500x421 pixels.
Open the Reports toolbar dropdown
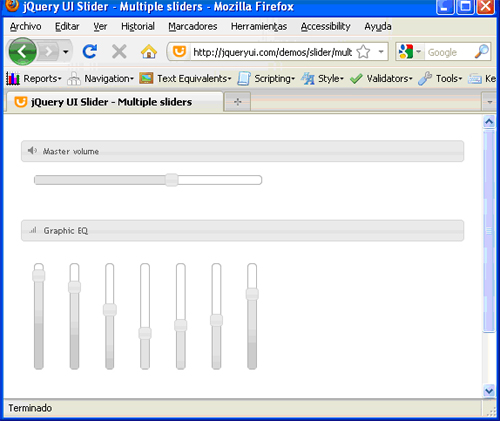tap(42, 79)
